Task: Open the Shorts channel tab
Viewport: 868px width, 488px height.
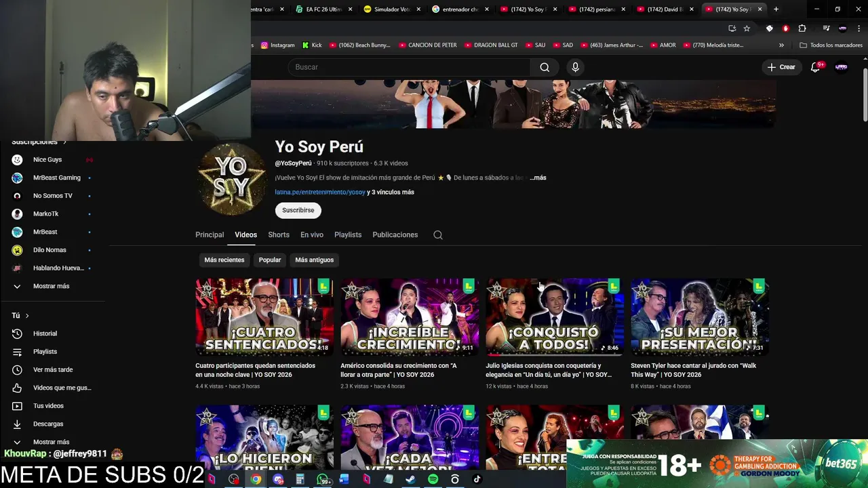Action: pos(279,235)
